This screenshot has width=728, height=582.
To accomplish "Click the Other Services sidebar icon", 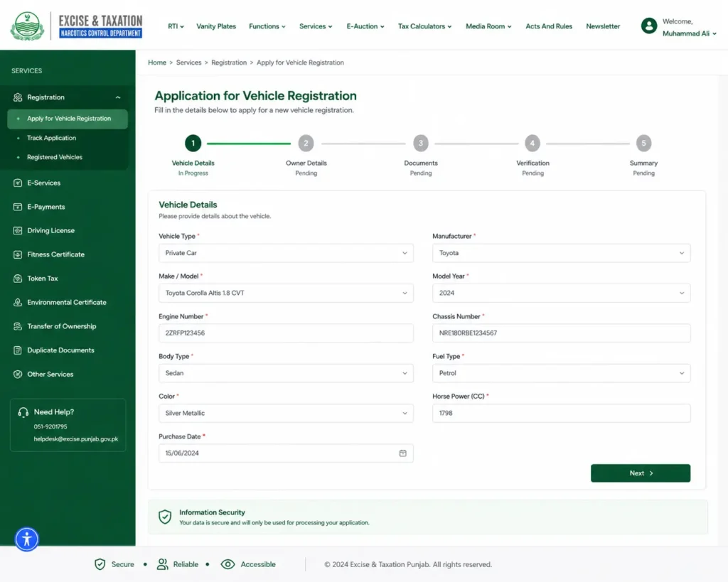I will (18, 374).
